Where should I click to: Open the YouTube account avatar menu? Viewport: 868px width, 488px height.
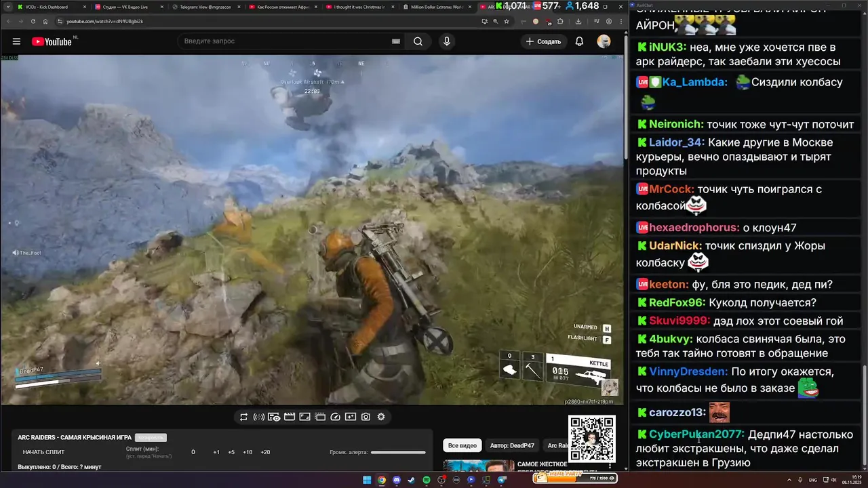click(604, 41)
